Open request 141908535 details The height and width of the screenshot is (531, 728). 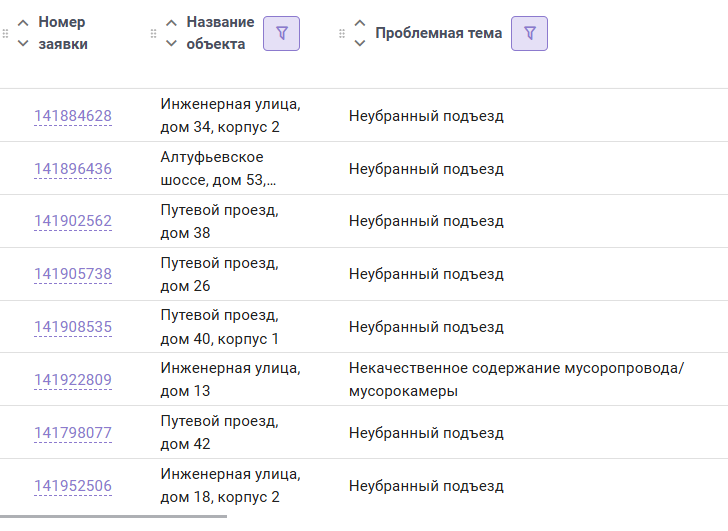[x=73, y=327]
